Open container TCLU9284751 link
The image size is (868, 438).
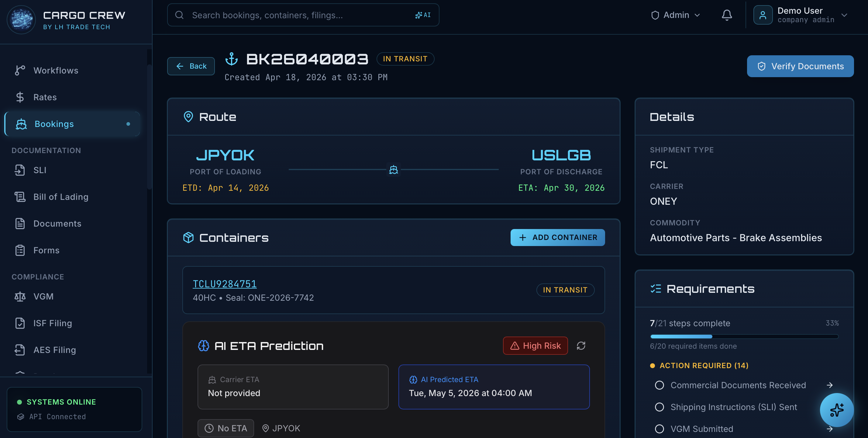click(224, 283)
